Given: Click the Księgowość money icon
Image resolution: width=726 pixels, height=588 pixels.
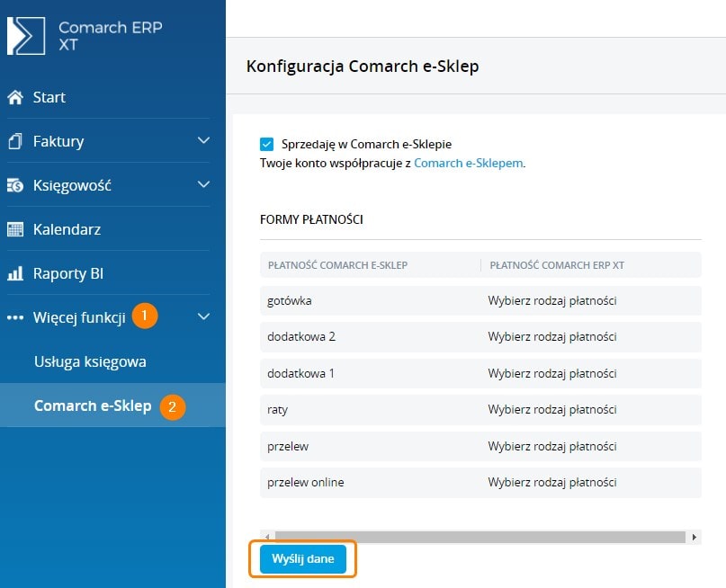Looking at the screenshot, I should (15, 185).
